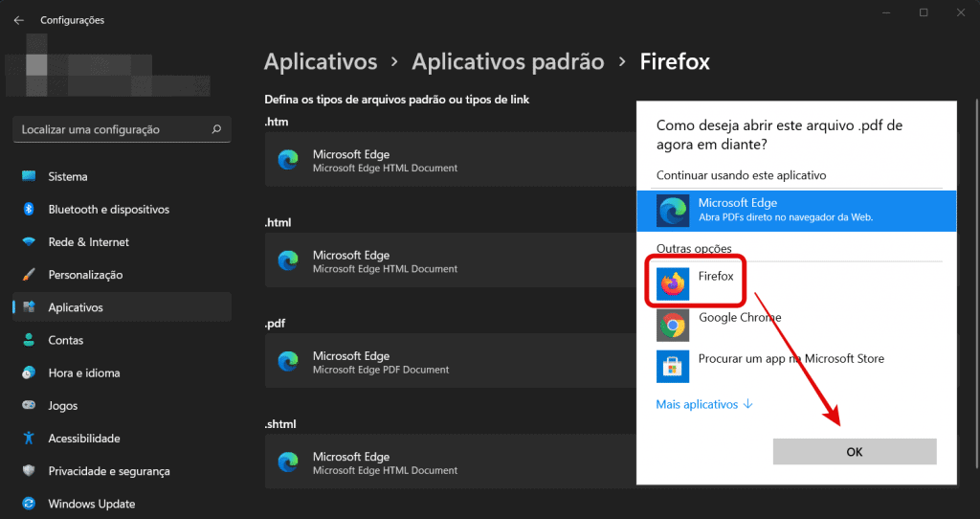
Task: Expand the Mais aplicativos list
Action: coord(704,404)
